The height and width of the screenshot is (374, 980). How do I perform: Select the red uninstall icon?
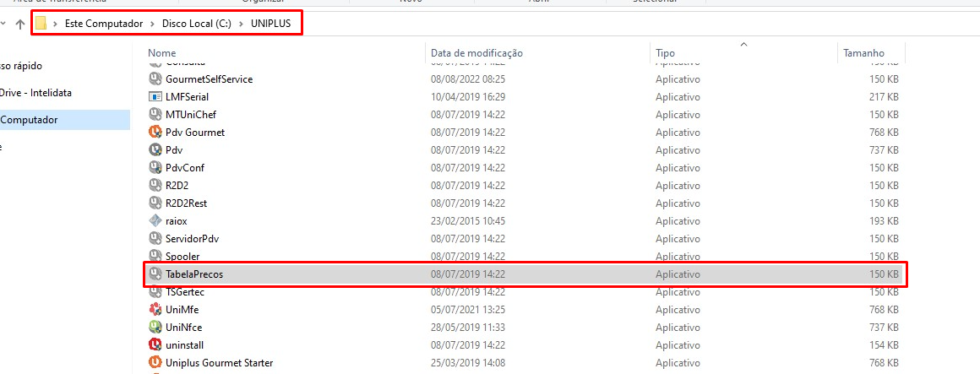155,344
